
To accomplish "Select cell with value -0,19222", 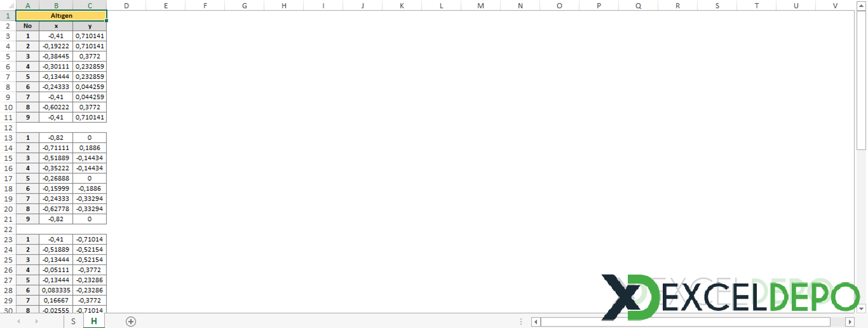I will [56, 46].
